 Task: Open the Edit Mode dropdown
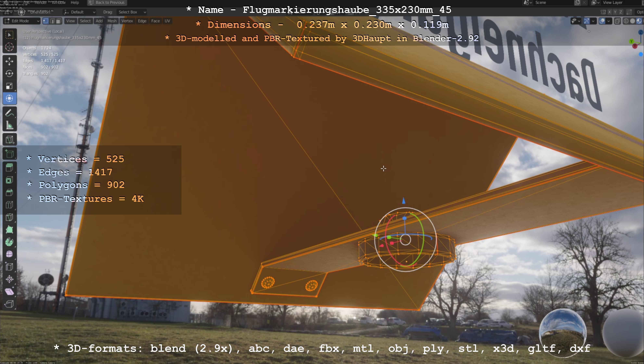pyautogui.click(x=22, y=21)
